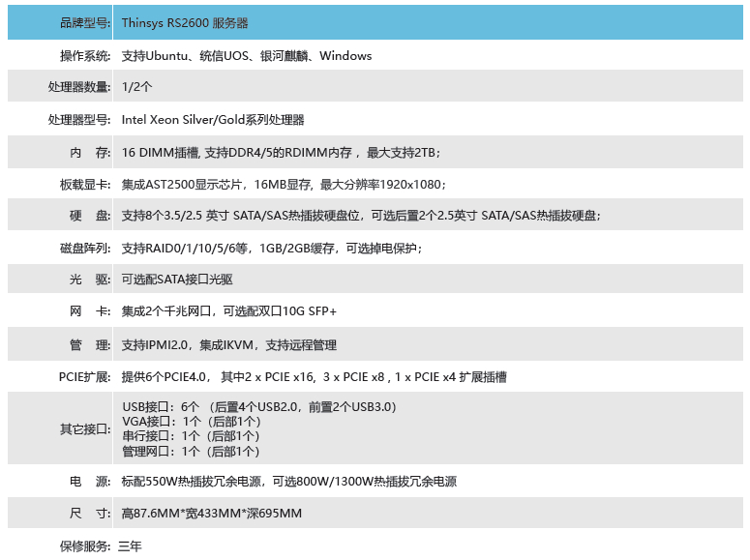Select the 10G SFP+ network port description
The image size is (750, 560).
click(229, 311)
